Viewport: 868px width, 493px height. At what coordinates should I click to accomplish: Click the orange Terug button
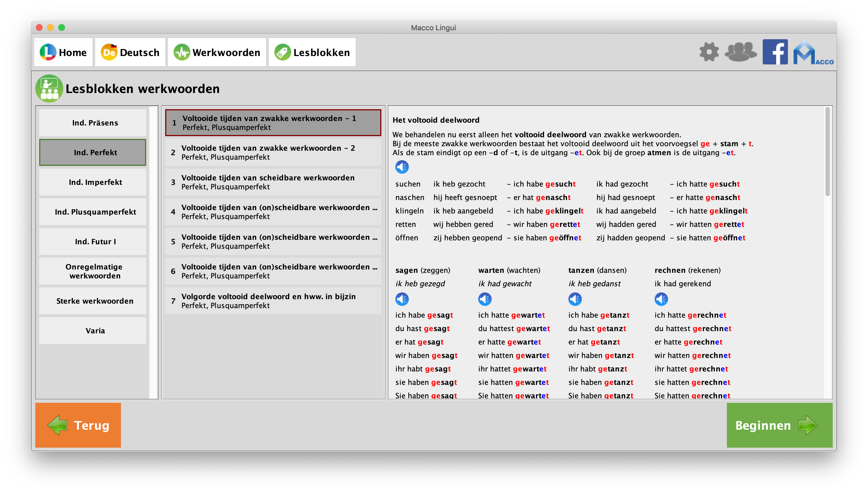[x=78, y=425]
